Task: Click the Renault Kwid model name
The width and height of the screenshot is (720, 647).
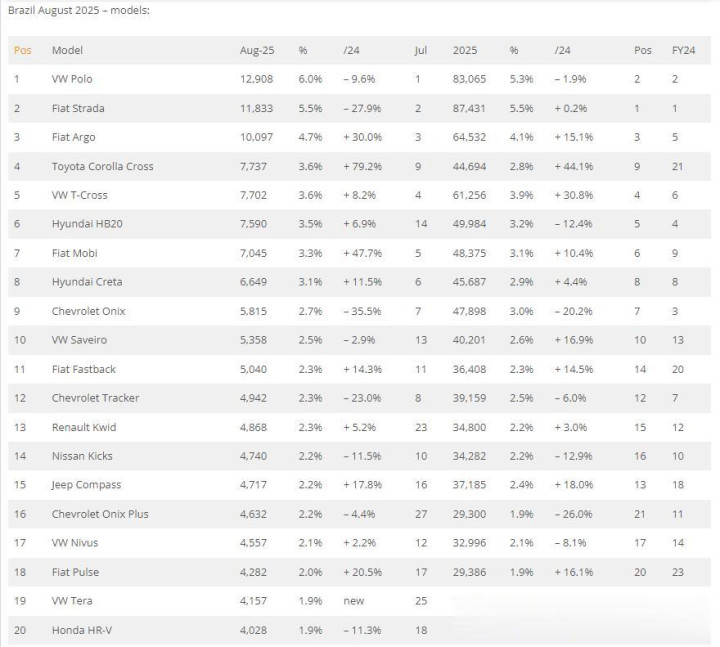Action: [x=84, y=427]
